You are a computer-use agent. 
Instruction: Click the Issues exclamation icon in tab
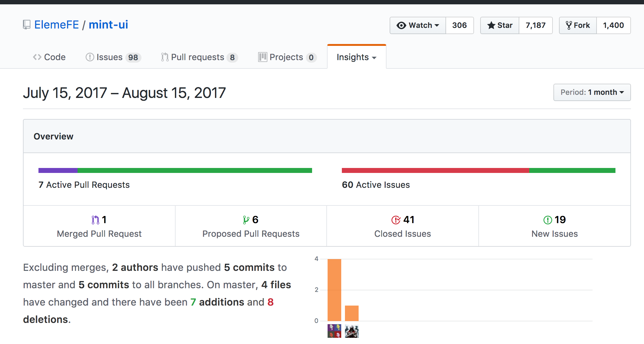point(90,57)
